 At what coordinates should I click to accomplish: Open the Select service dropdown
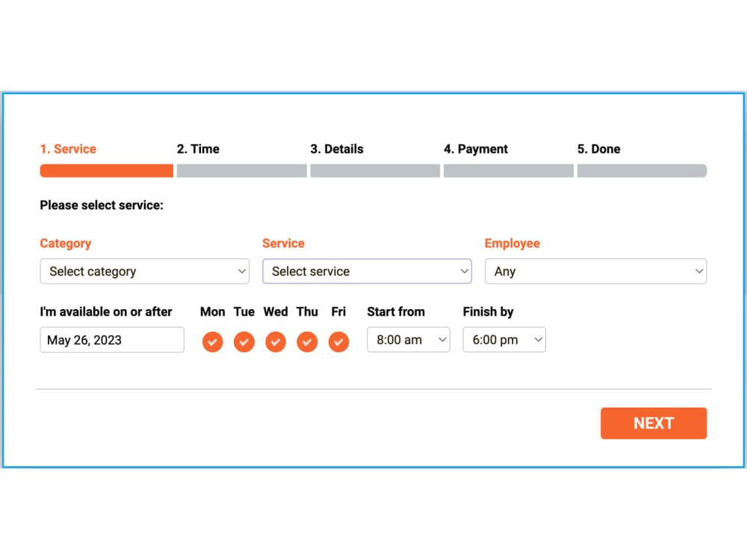click(x=366, y=271)
